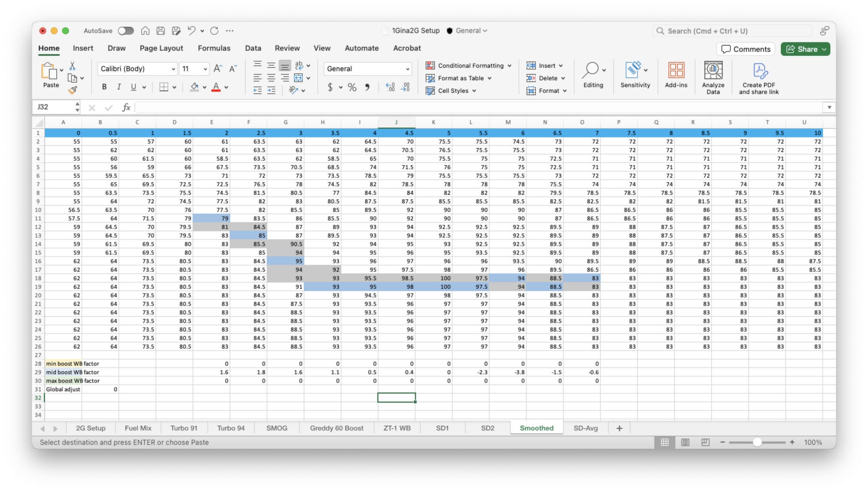Click the Sensitivity icon

coord(635,75)
